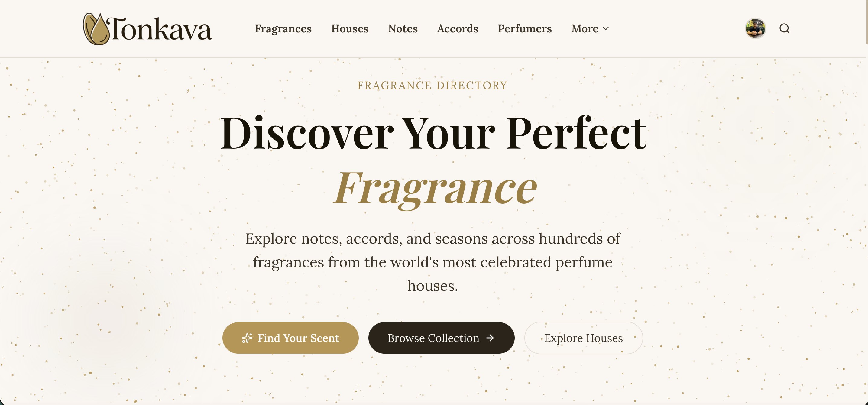Click the FRAGRANCE DIRECTORY label
Image resolution: width=868 pixels, height=405 pixels.
[433, 86]
